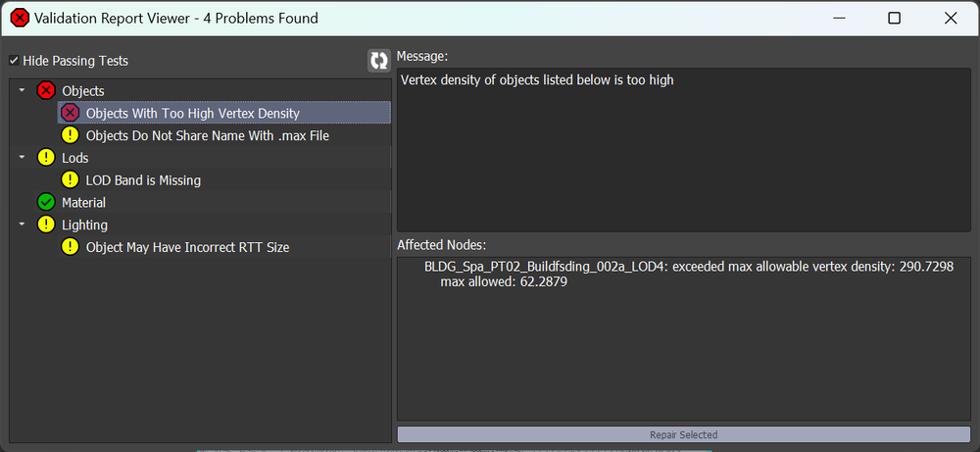This screenshot has height=452, width=980.
Task: Click the red error icon in title bar
Action: click(20, 18)
